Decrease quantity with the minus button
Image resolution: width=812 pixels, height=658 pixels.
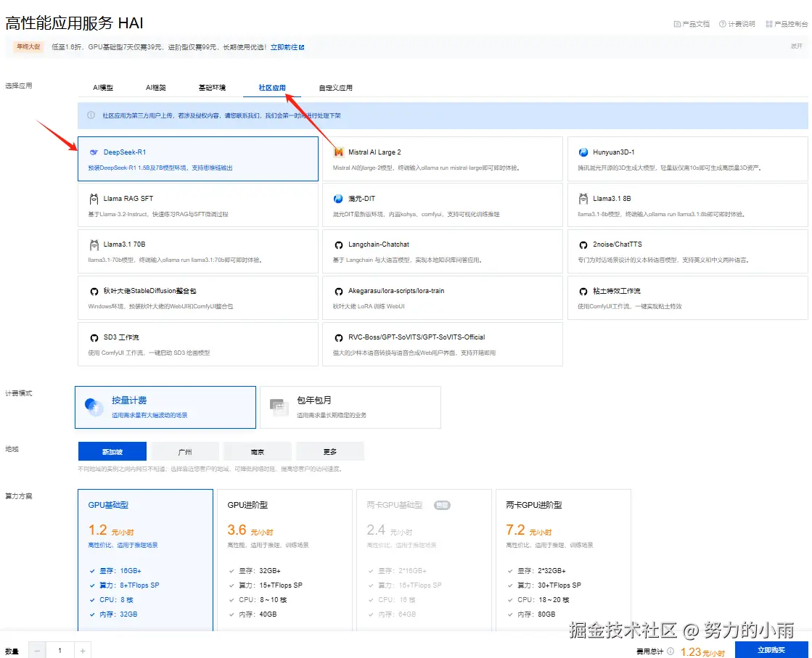coord(37,651)
